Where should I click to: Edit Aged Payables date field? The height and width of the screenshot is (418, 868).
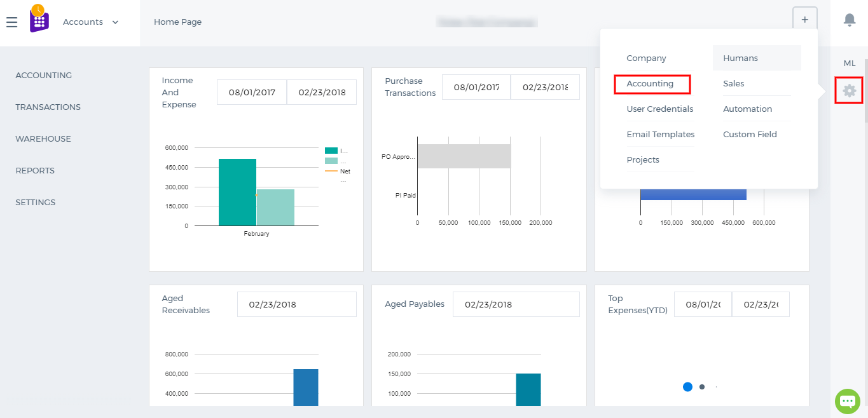pyautogui.click(x=516, y=304)
